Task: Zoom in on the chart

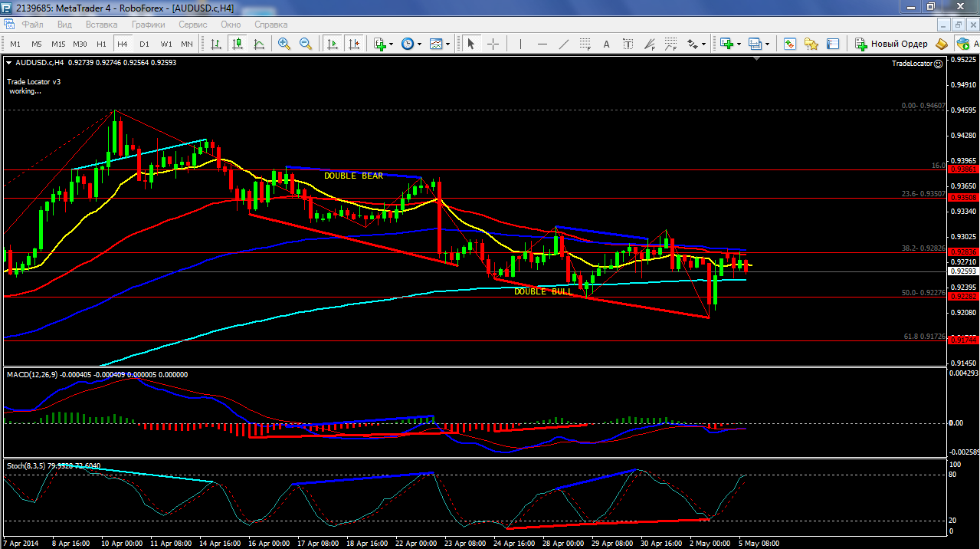Action: click(284, 44)
